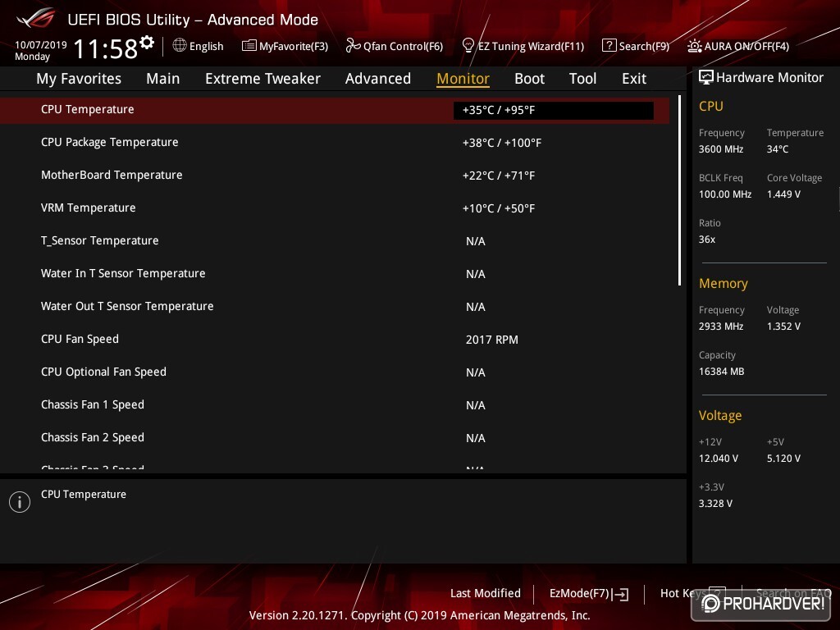Select CPU Package Temperature row

pos(335,143)
